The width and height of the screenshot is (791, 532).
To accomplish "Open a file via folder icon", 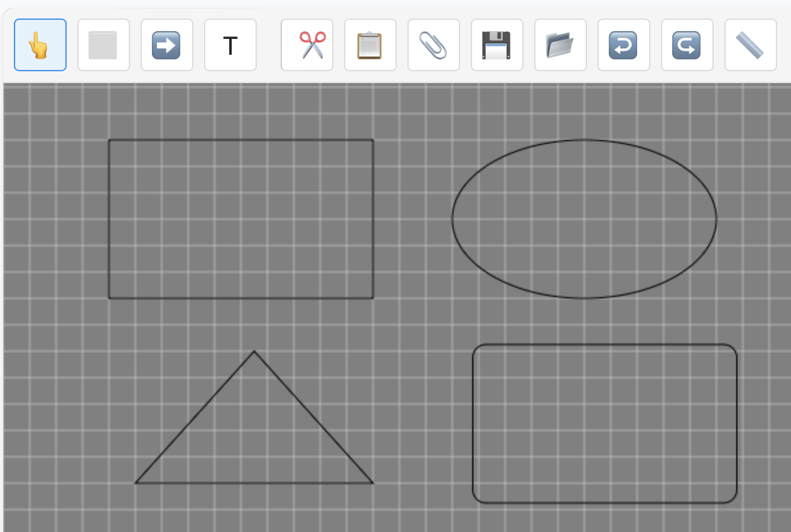I will pyautogui.click(x=561, y=45).
